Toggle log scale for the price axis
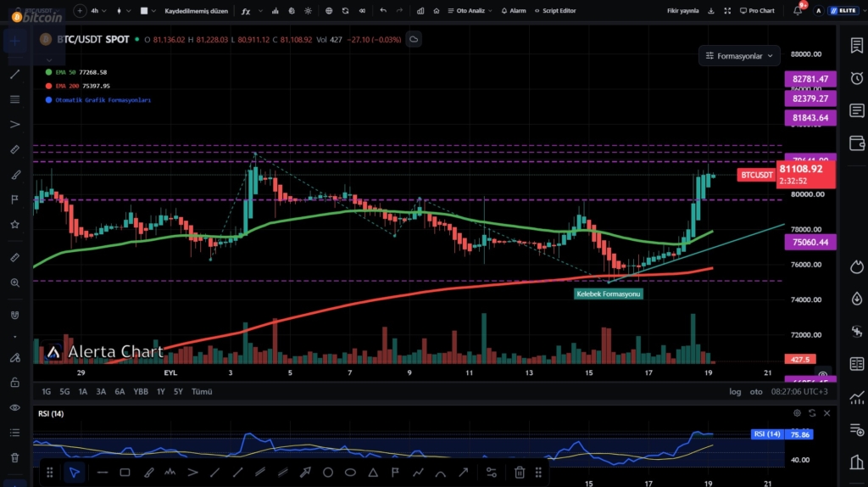 point(735,391)
